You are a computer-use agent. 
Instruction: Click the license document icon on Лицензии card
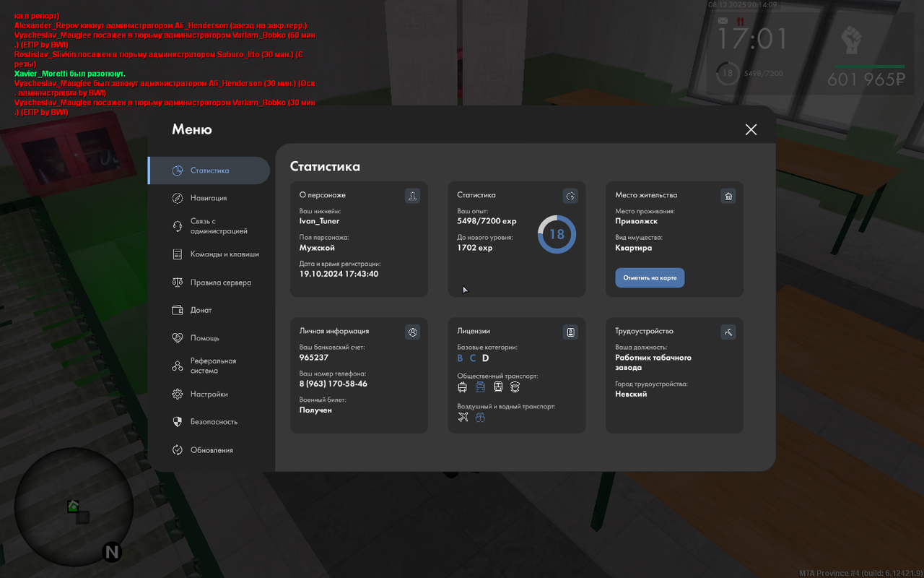(x=570, y=332)
